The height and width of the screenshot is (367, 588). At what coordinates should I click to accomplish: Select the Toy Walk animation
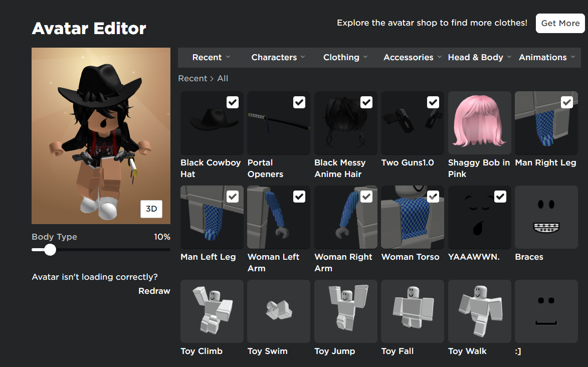click(479, 311)
